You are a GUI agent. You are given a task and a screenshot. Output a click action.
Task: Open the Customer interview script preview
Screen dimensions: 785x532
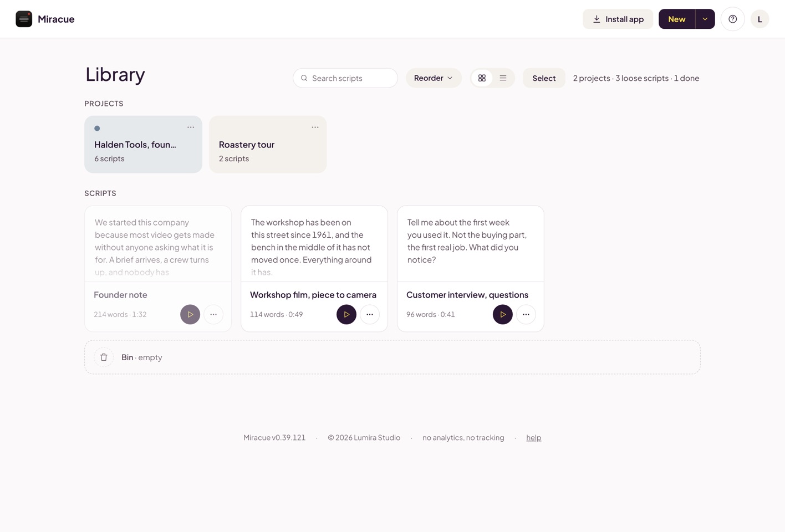[x=471, y=244]
